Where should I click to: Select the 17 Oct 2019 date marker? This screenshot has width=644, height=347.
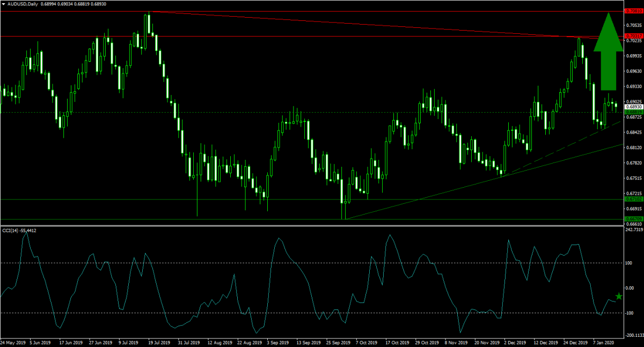tap(395, 342)
